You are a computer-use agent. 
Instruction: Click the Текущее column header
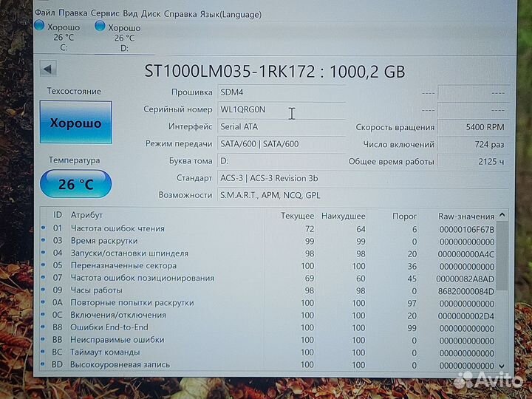click(x=297, y=216)
